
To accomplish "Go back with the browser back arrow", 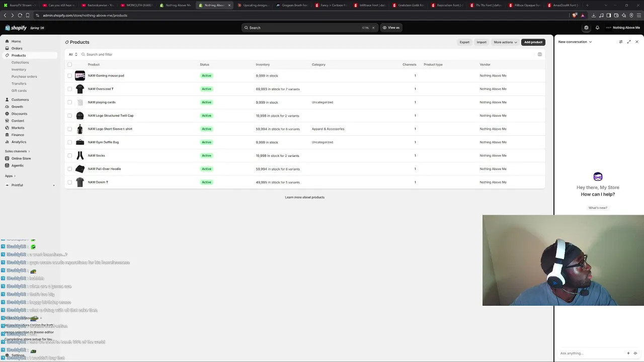I will [5, 15].
